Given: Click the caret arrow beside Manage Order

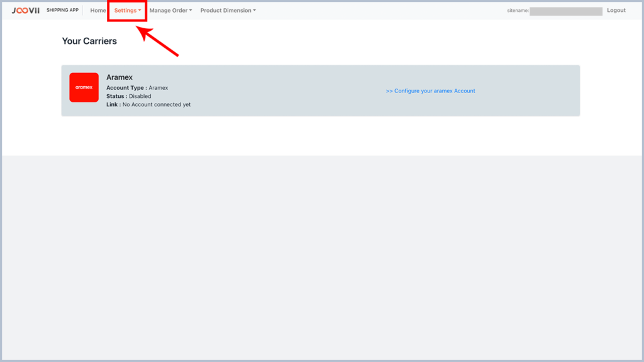Looking at the screenshot, I should click(x=191, y=11).
